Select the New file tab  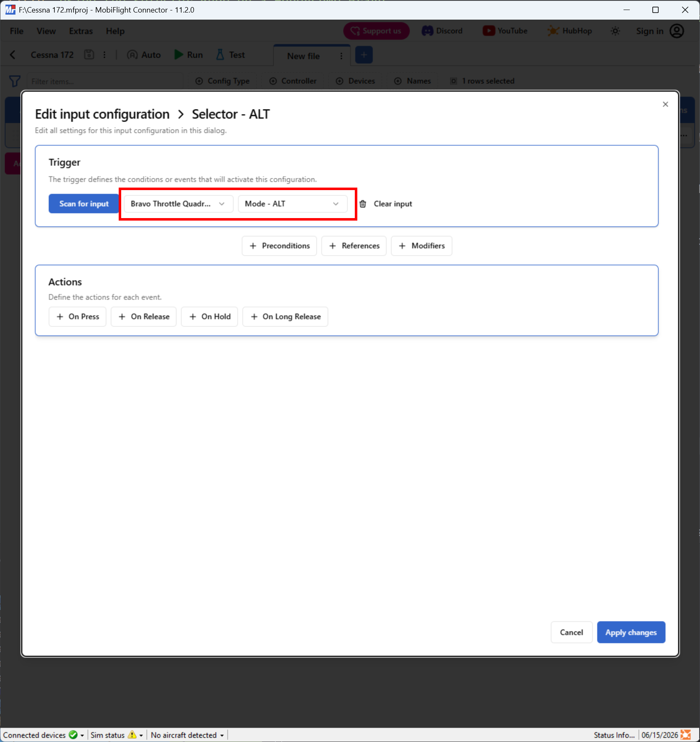pyautogui.click(x=303, y=56)
